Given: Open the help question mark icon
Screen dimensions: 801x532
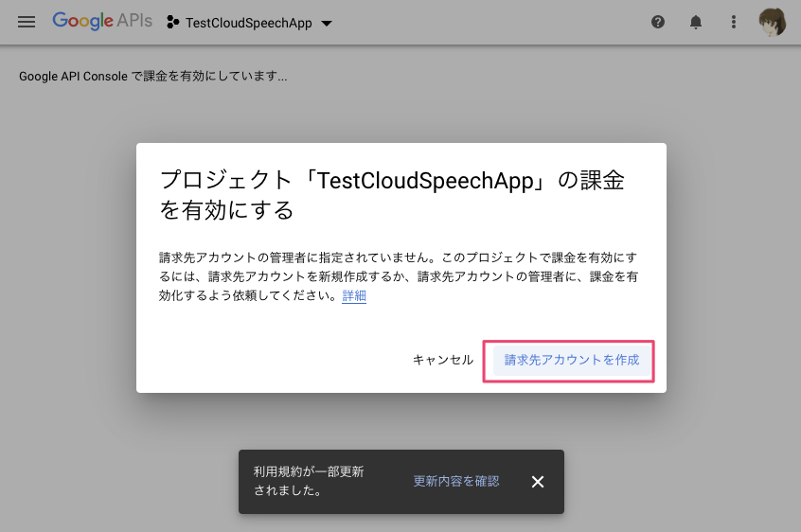Looking at the screenshot, I should click(658, 22).
